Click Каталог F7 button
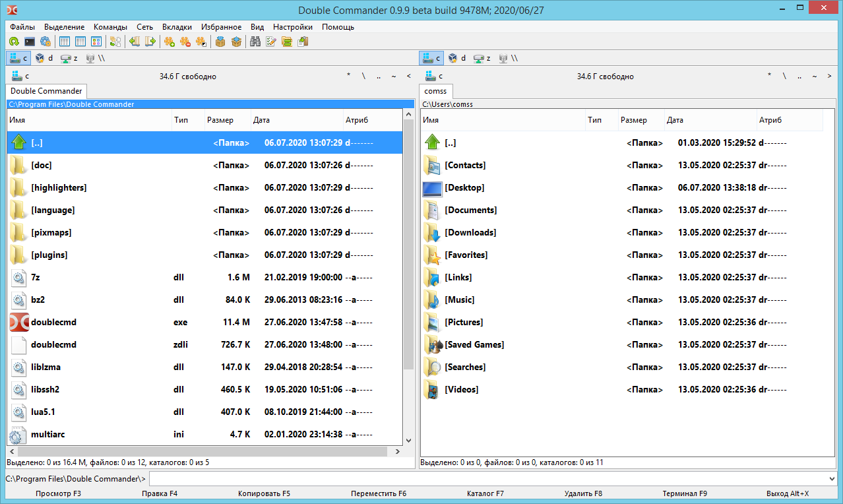This screenshot has width=843, height=504. click(485, 493)
